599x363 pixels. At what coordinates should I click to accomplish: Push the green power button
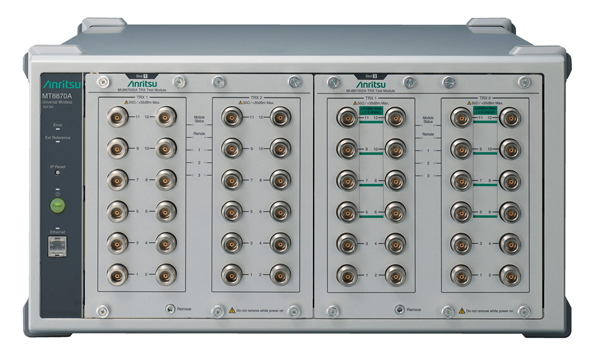[x=58, y=206]
